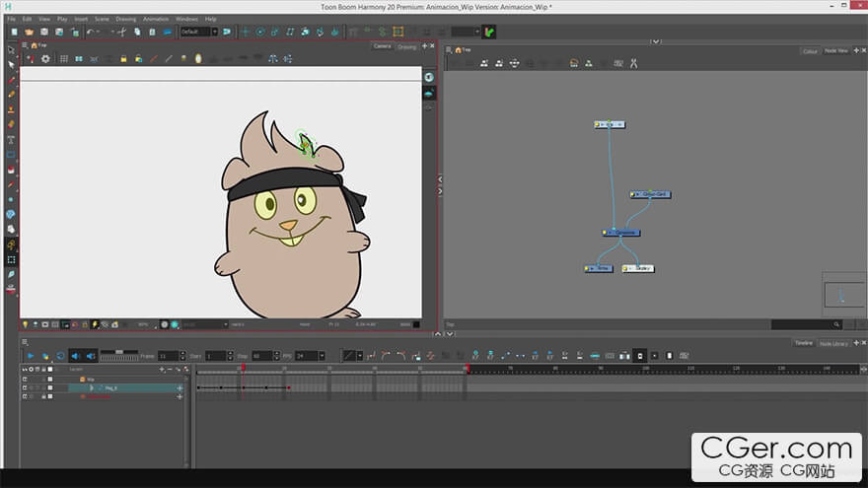The image size is (868, 488).
Task: Increase the Frame value with the stepper
Action: coord(182,354)
